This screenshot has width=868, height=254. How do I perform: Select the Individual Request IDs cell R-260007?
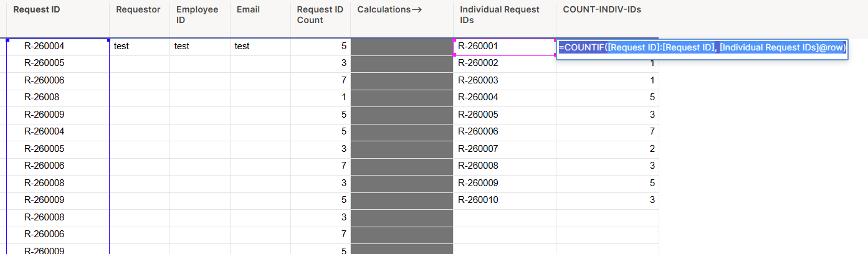[505, 149]
